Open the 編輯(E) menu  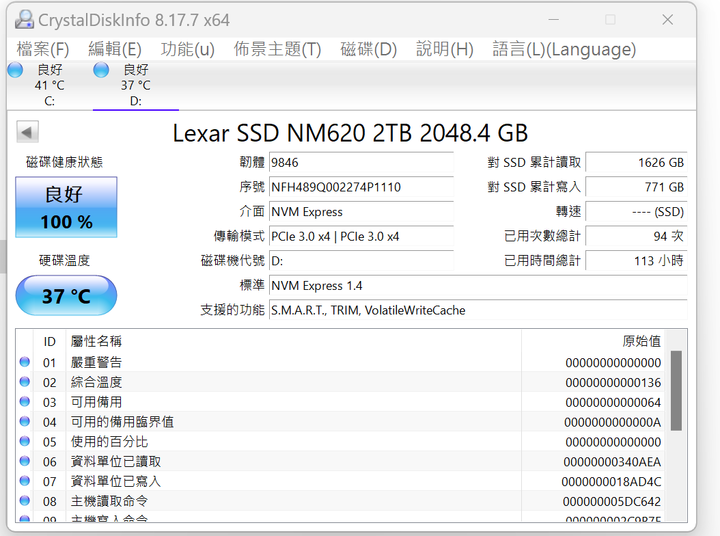(115, 49)
